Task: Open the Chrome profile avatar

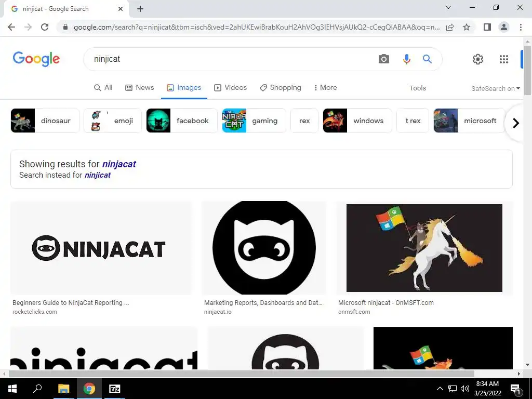Action: [x=504, y=27]
